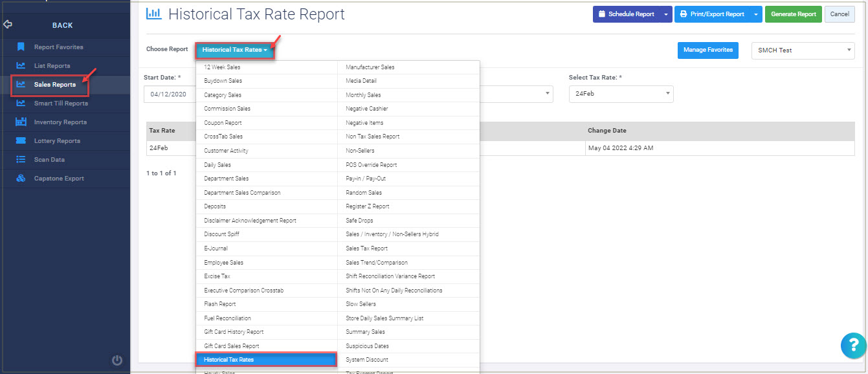Open the help question mark bubble

(853, 346)
